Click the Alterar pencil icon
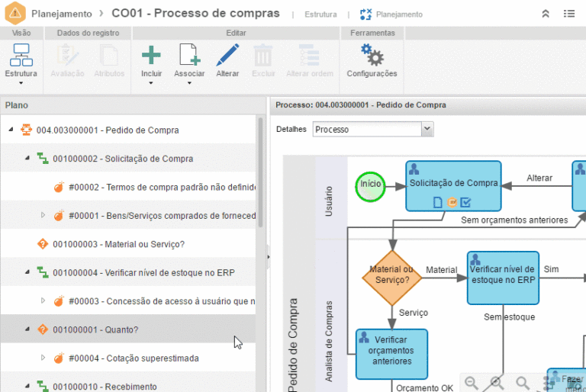Viewport: 586px width, 392px height. click(x=227, y=56)
